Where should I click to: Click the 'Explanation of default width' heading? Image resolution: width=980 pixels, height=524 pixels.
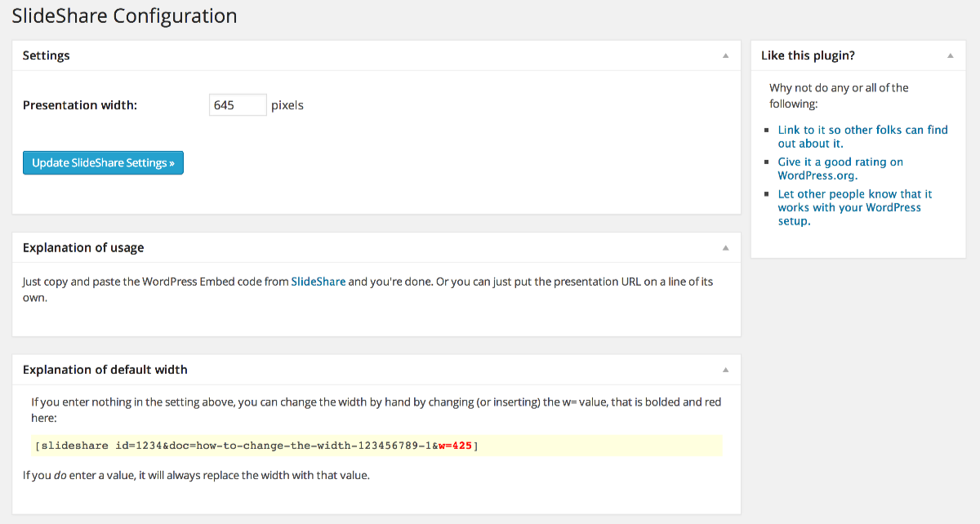coord(105,370)
